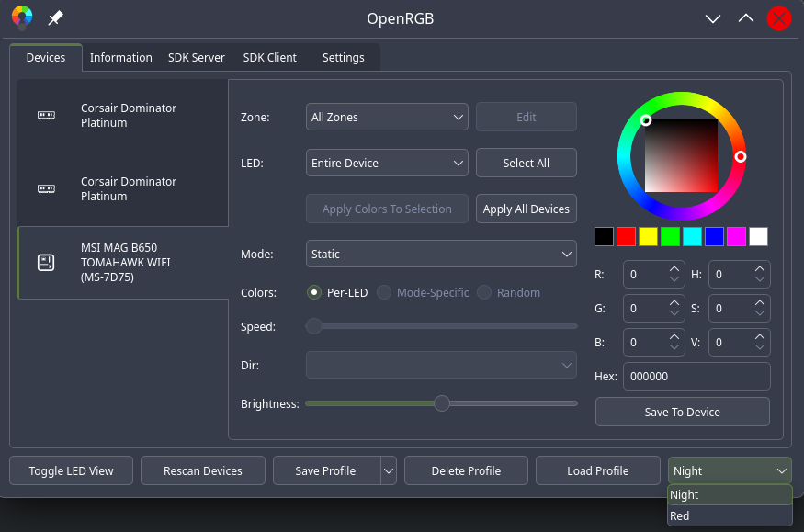The width and height of the screenshot is (804, 532).
Task: Expand the Zone dropdown showing All Zones
Action: 387,117
